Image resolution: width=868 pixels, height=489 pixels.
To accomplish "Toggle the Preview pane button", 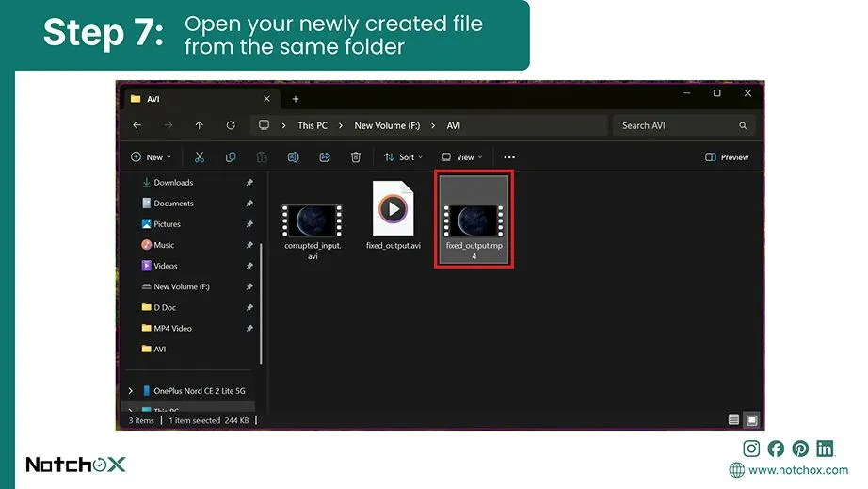I will click(x=726, y=157).
